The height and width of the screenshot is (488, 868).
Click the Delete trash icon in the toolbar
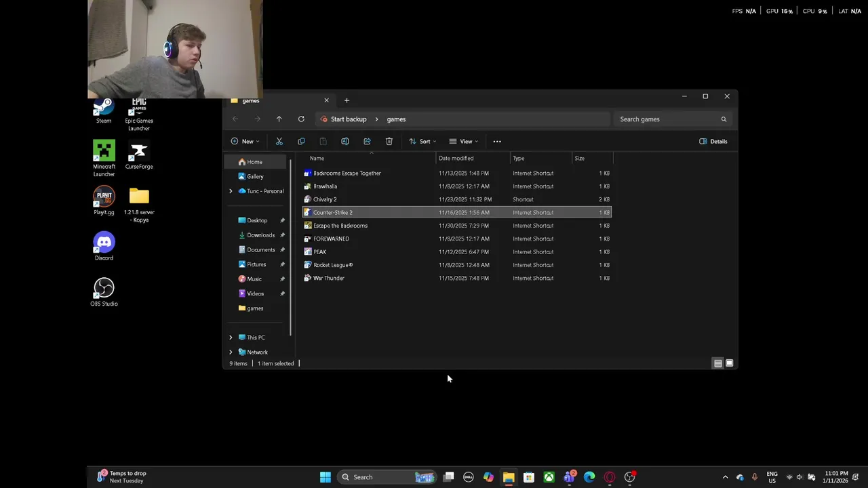[x=389, y=141]
